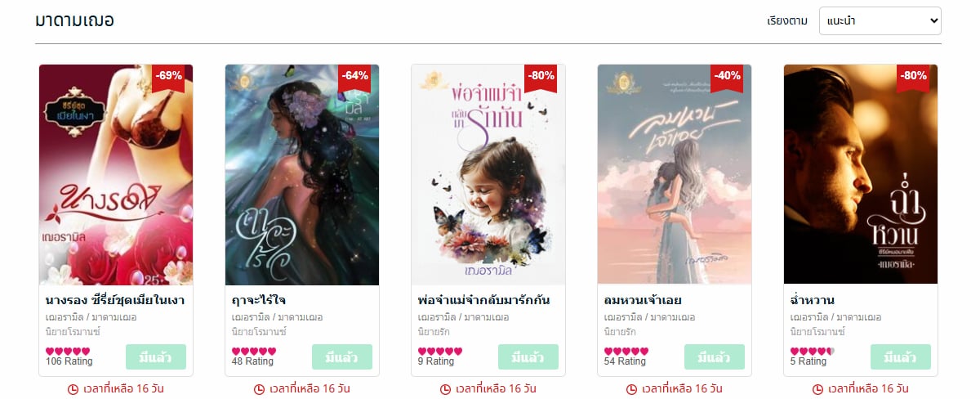Open the นางรอง book cover thumbnail
980x399 pixels.
tap(116, 174)
